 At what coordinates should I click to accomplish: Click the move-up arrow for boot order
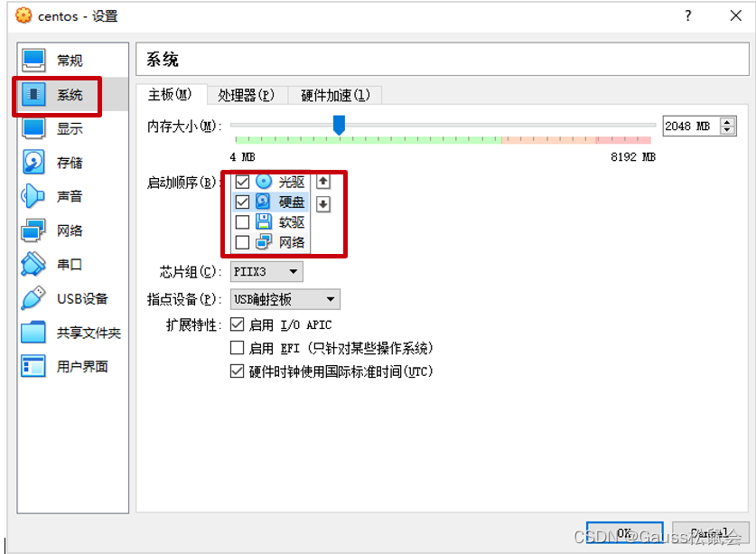point(322,181)
